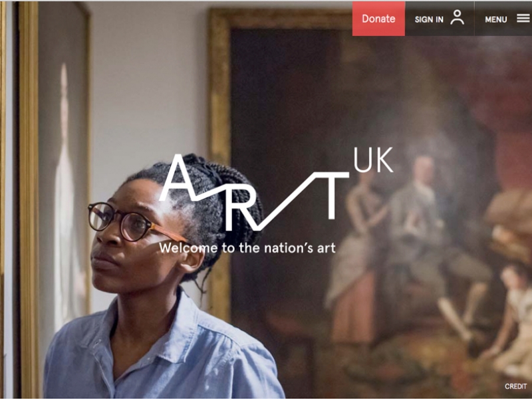Open the MENU text label
Image resolution: width=532 pixels, height=399 pixels.
click(495, 20)
